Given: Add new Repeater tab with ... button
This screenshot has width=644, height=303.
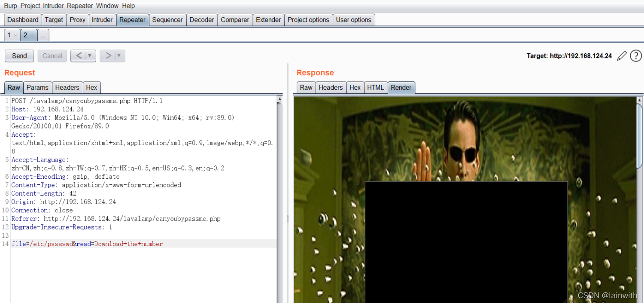Looking at the screenshot, I should 43,36.
